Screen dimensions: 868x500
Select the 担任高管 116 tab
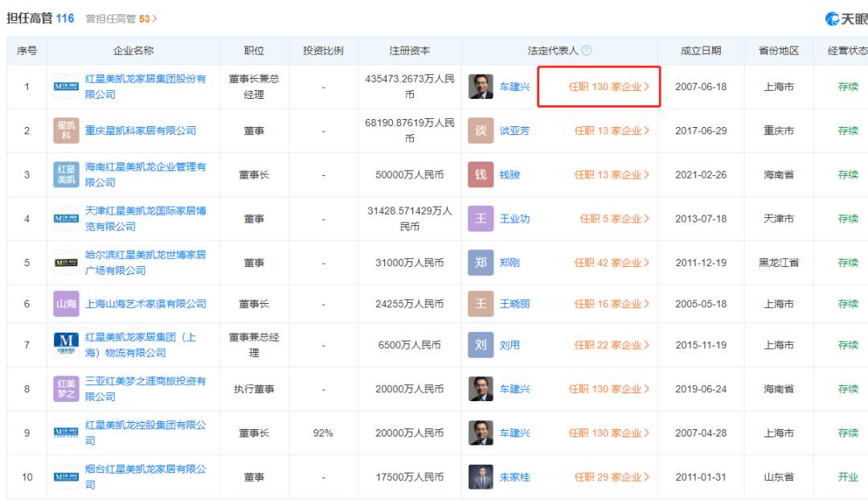pos(40,18)
